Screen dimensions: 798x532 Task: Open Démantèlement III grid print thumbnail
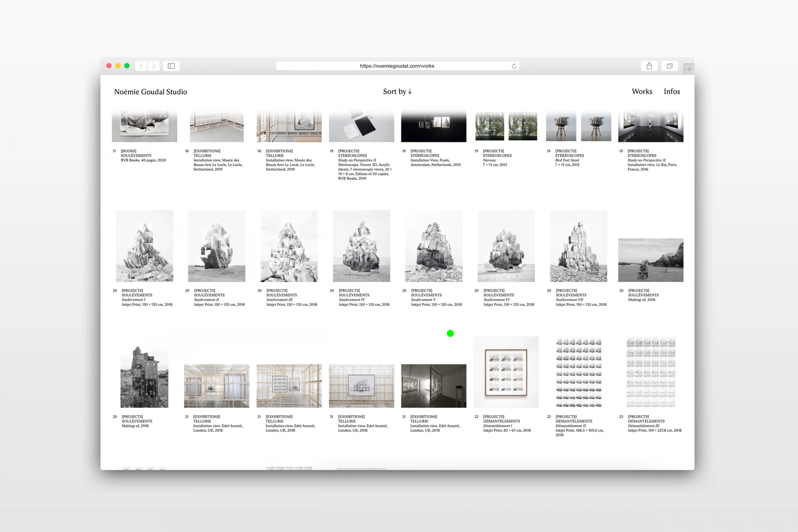[650, 372]
